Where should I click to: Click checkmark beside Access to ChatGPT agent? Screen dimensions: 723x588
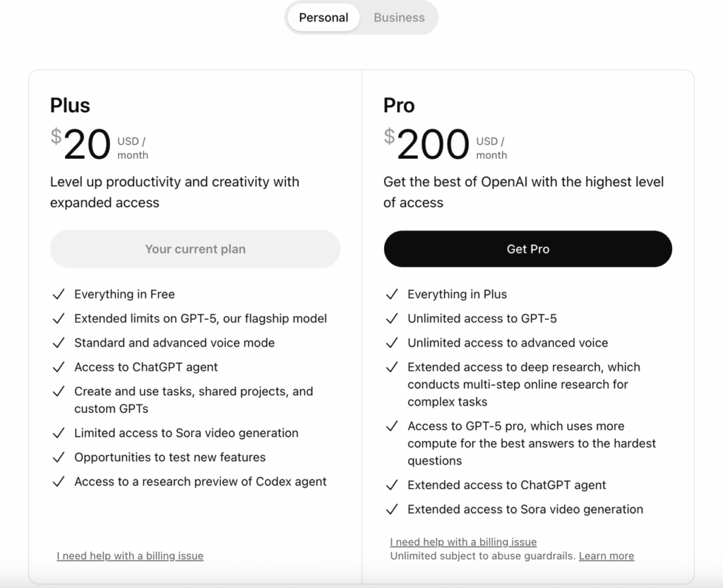point(59,367)
